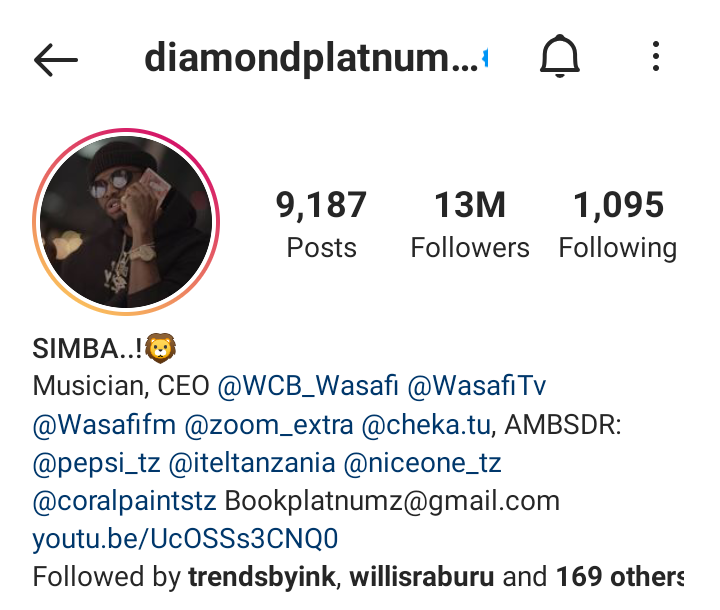
Task: Open the three-dot more options menu
Action: click(x=656, y=56)
